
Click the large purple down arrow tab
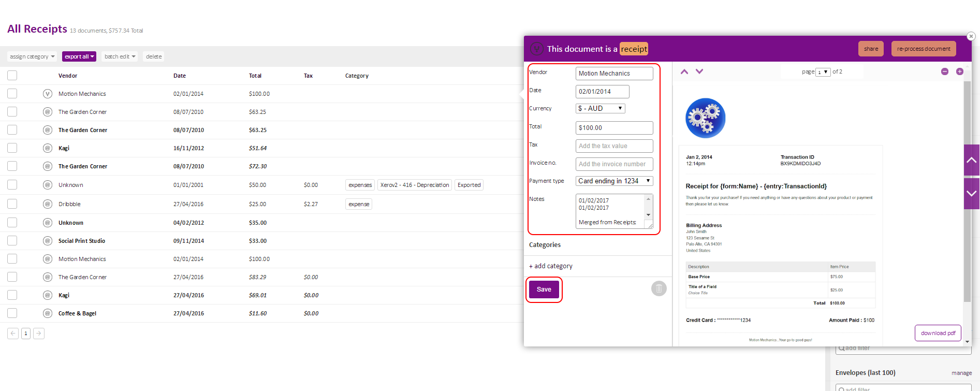972,194
